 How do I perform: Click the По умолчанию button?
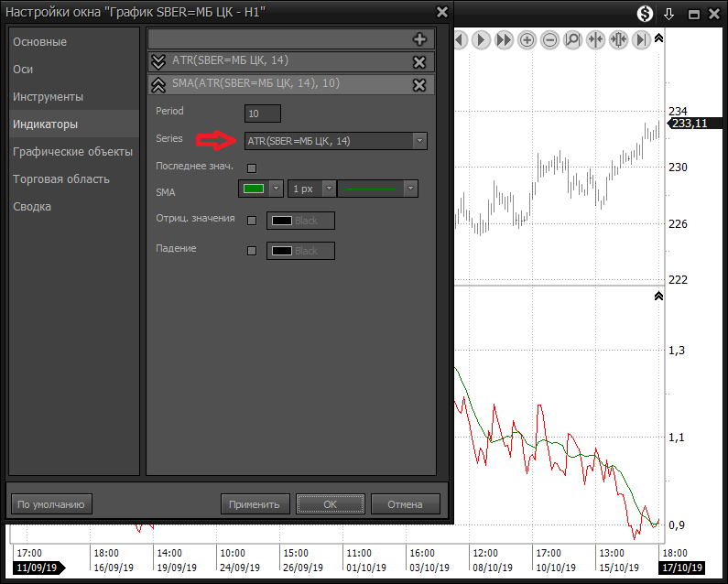(51, 504)
